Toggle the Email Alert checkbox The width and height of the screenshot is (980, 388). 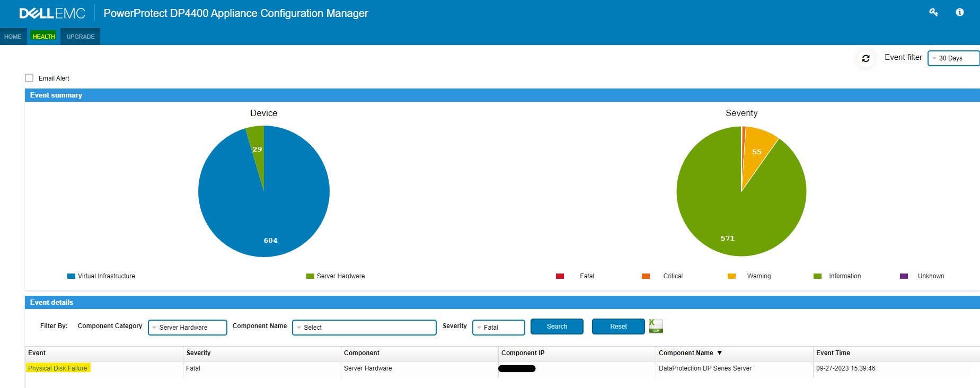tap(29, 78)
